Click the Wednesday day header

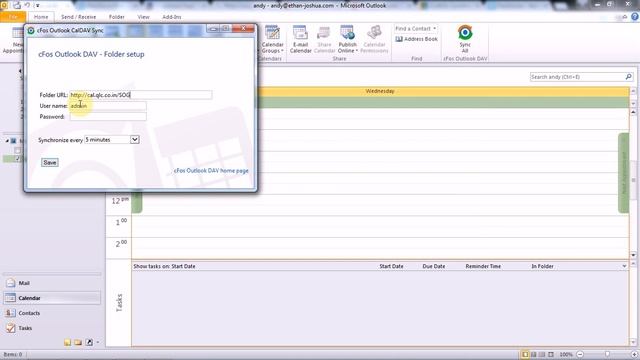tap(380, 91)
